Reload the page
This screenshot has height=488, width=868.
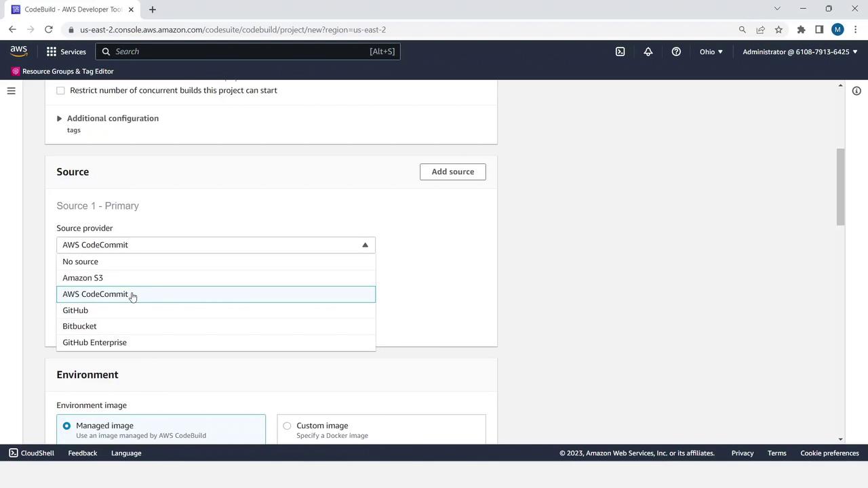tap(49, 30)
